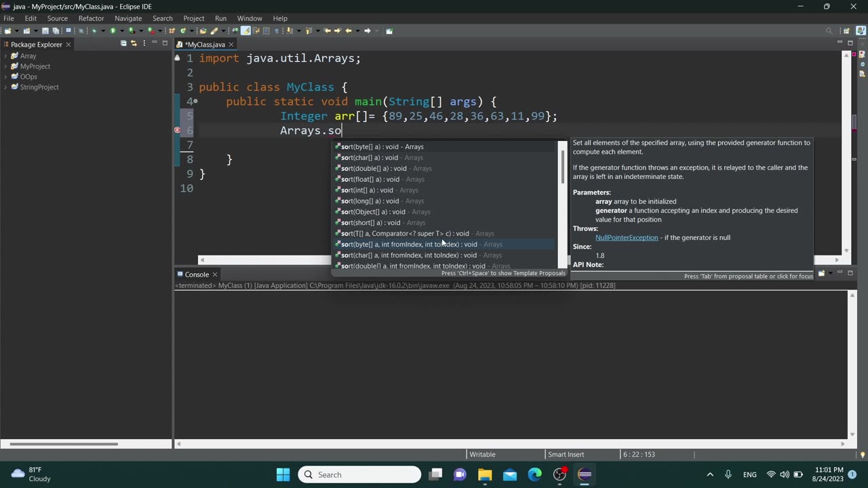Image resolution: width=868 pixels, height=488 pixels.
Task: Open the Refactor menu
Action: (91, 18)
